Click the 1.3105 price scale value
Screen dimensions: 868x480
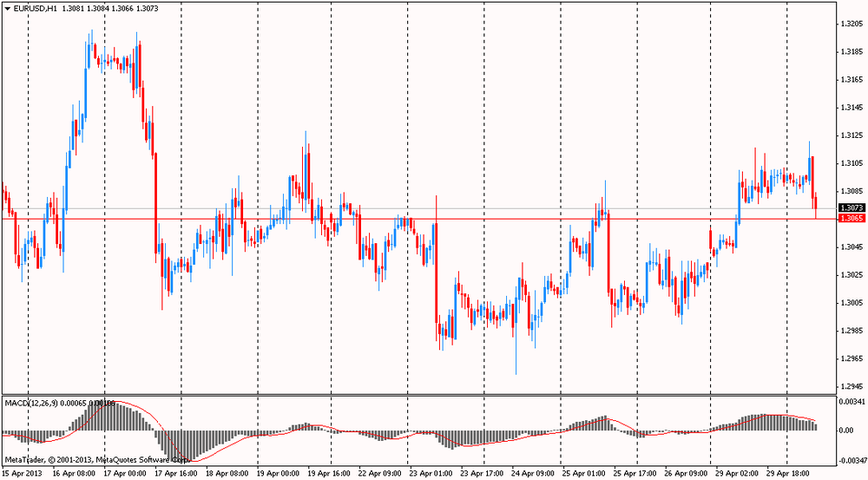pos(852,163)
